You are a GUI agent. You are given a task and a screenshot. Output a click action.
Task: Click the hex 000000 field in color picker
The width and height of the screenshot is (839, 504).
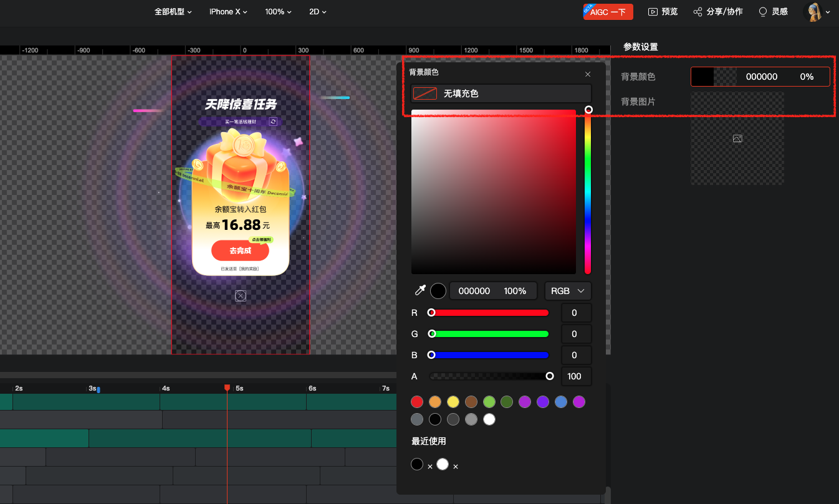pyautogui.click(x=474, y=291)
